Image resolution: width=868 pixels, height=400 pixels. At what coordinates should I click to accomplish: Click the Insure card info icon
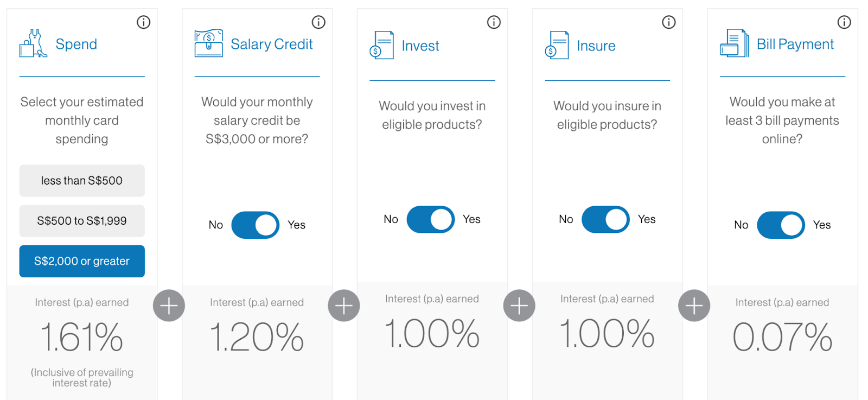[x=669, y=22]
